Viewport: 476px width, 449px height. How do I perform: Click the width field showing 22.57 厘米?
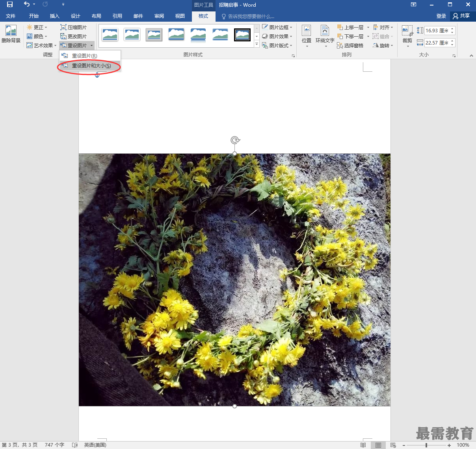pos(437,43)
